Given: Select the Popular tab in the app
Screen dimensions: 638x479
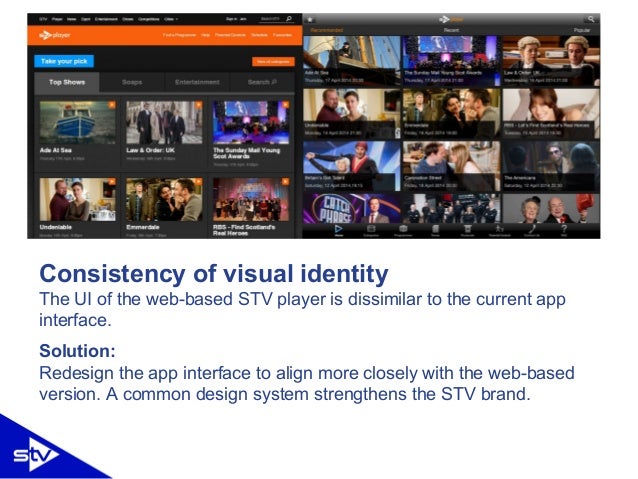Looking at the screenshot, I should point(582,30).
